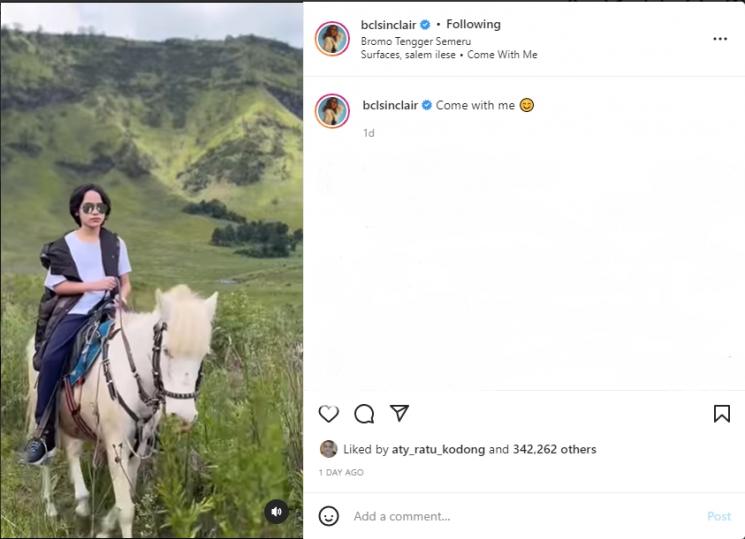Toggle the Following status button
This screenshot has height=539, width=745.
tap(473, 24)
